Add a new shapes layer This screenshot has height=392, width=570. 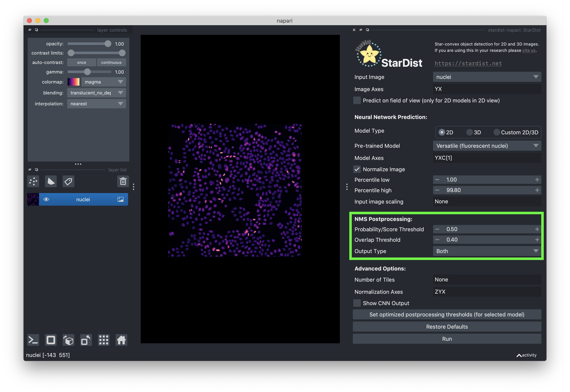pos(51,182)
